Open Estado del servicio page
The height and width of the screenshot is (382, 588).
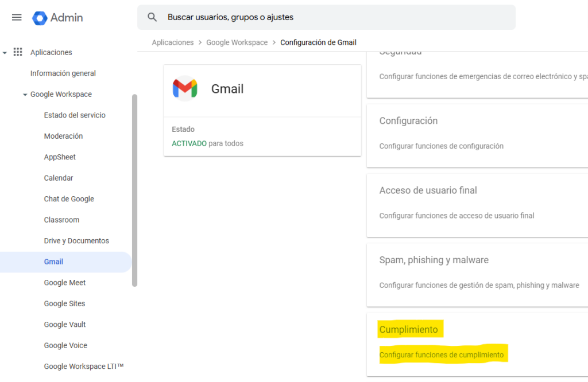[x=75, y=115]
